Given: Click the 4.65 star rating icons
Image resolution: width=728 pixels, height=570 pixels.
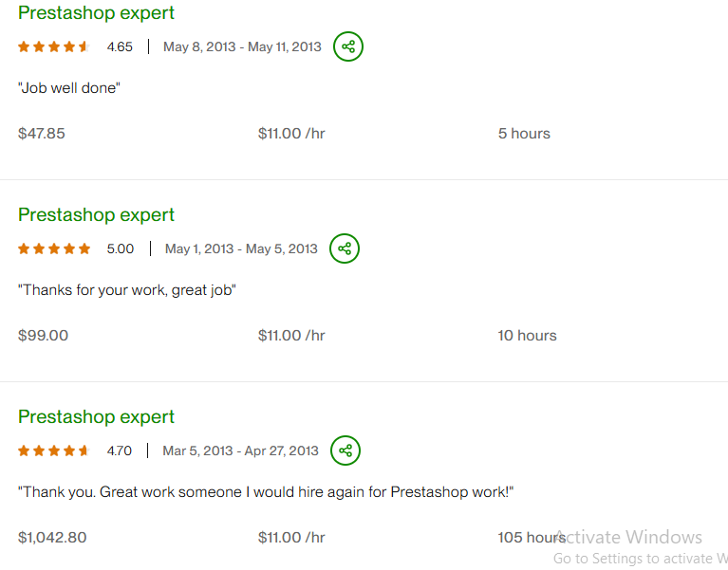Looking at the screenshot, I should (53, 46).
